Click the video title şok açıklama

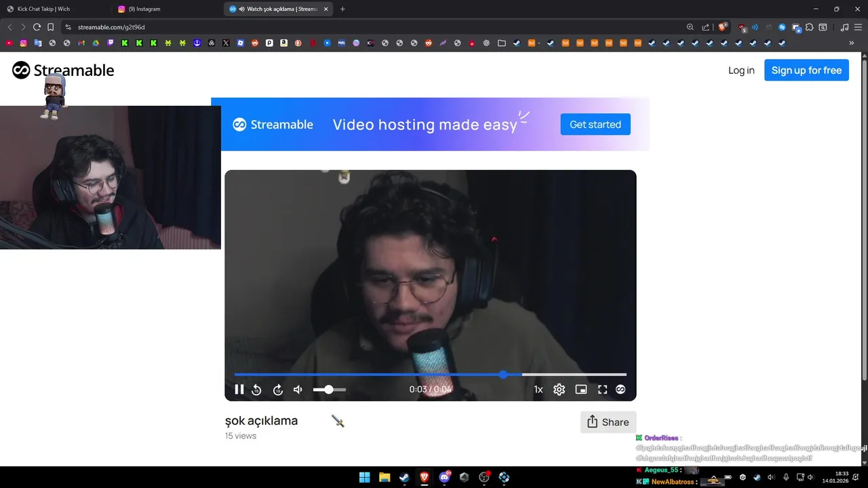tap(261, 421)
